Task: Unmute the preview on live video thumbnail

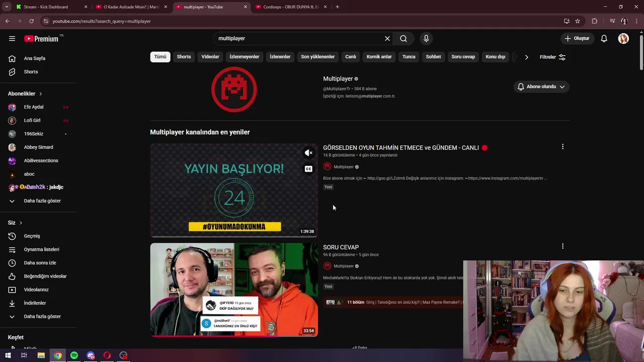Action: pos(308,153)
